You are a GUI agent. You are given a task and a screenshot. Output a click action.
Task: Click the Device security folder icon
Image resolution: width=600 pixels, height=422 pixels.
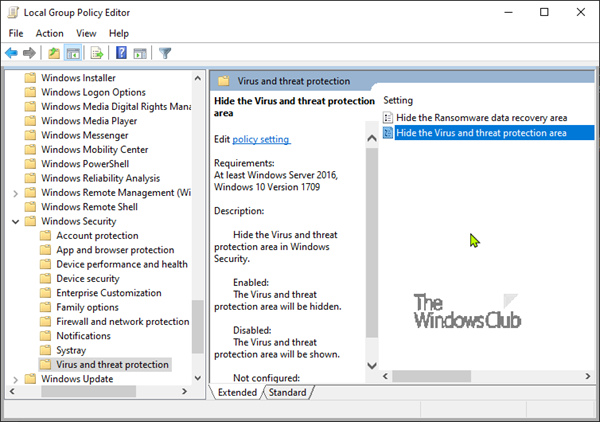click(x=46, y=279)
